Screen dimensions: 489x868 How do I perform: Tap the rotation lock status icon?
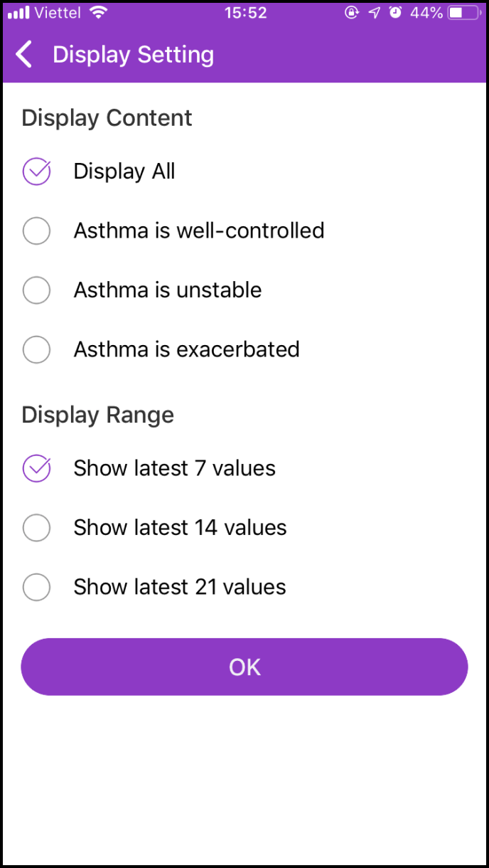[x=351, y=13]
